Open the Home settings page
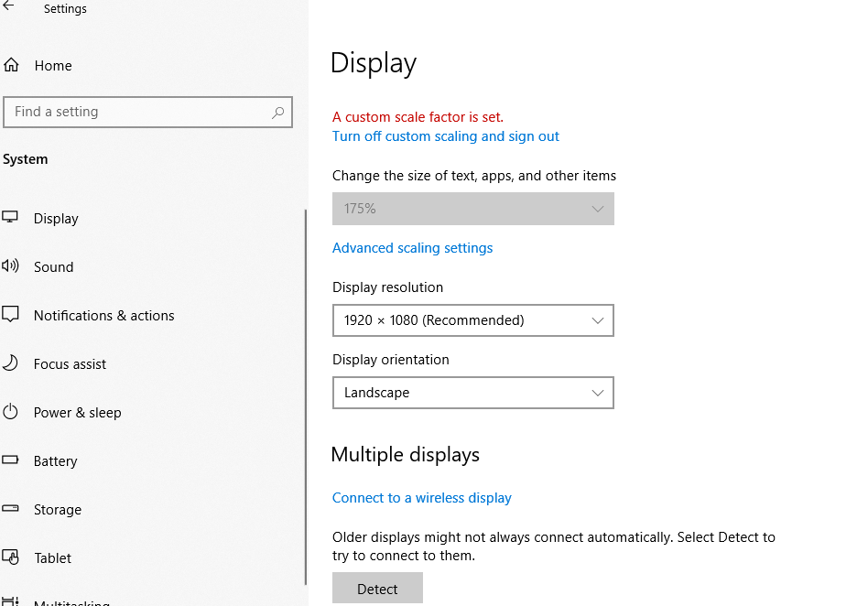The height and width of the screenshot is (606, 868). [53, 65]
